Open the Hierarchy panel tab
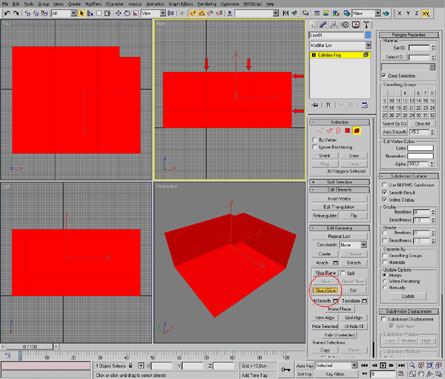The height and width of the screenshot is (379, 445). 334,25
